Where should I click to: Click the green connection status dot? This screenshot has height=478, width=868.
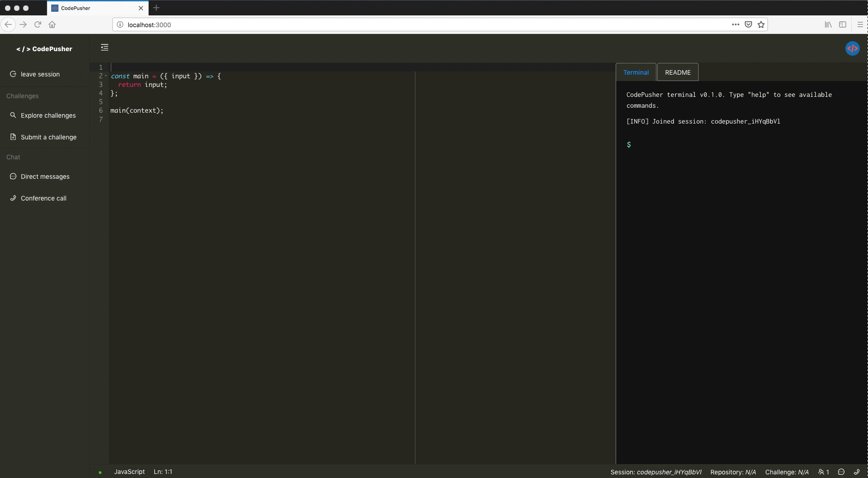pos(100,472)
